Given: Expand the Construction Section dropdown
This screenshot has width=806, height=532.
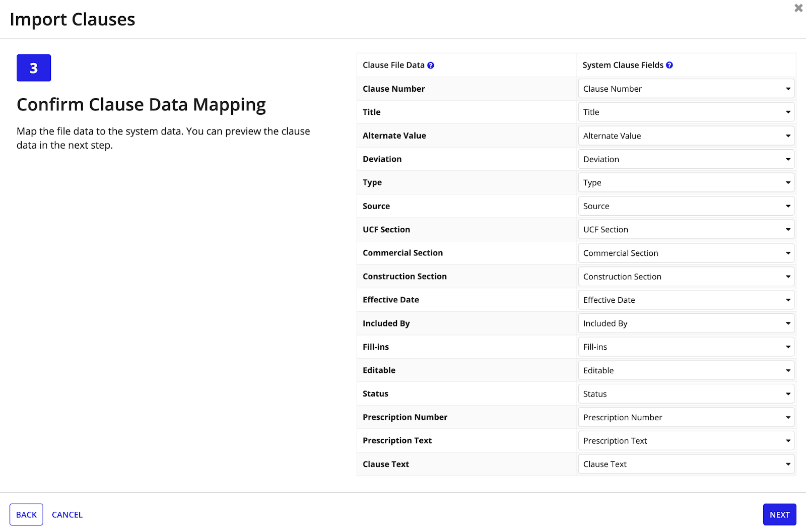Looking at the screenshot, I should click(x=686, y=277).
